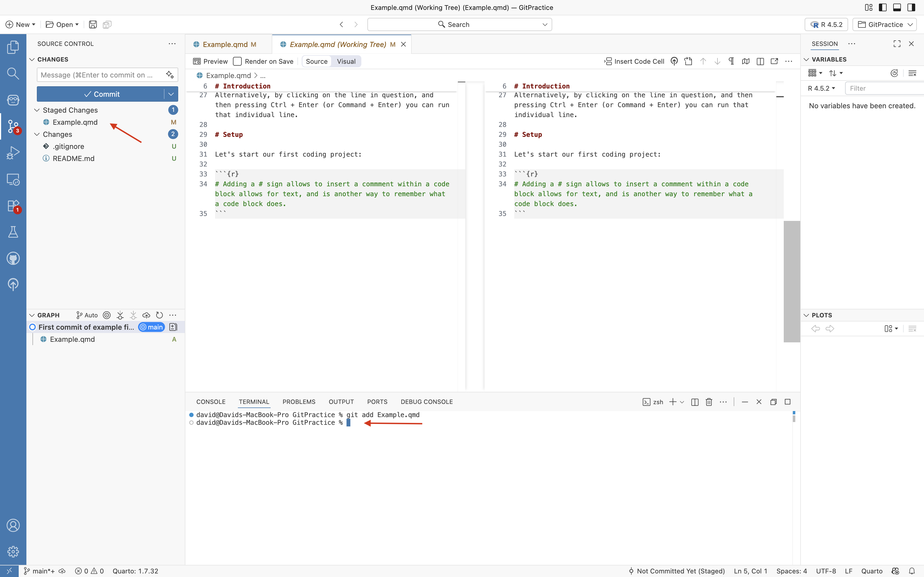Click the commit message input field
Screen dimensions: 924x577
[x=100, y=75]
